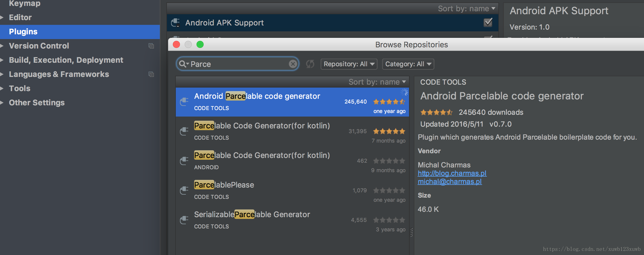644x255 pixels.
Task: Open Sort by: name in Plugins settings list
Action: (x=466, y=9)
